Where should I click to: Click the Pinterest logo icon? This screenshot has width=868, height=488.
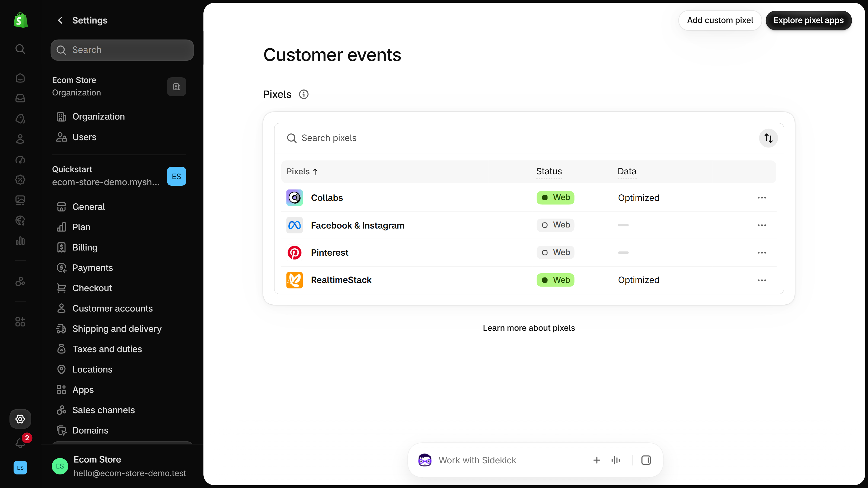click(x=295, y=253)
